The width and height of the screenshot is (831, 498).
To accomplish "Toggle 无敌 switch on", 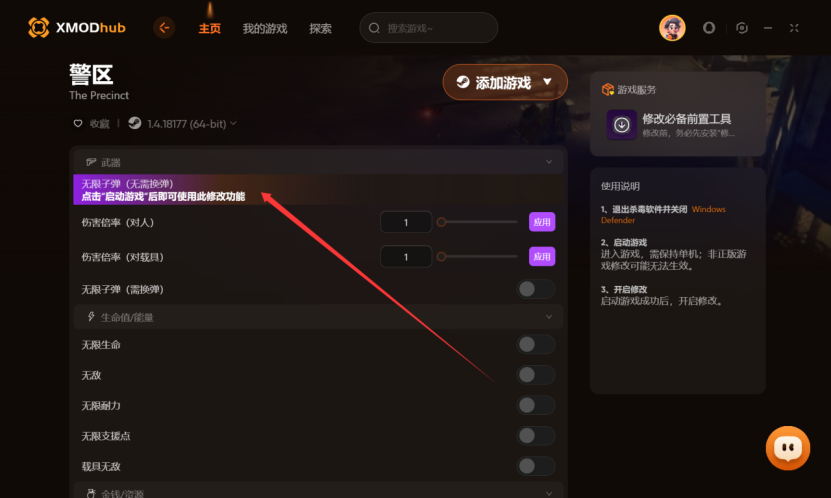I will (x=536, y=375).
